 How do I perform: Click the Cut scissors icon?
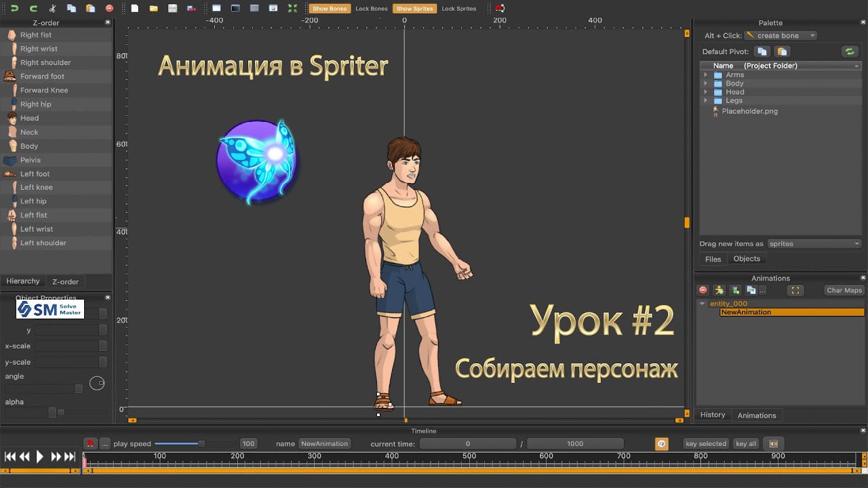tap(53, 8)
